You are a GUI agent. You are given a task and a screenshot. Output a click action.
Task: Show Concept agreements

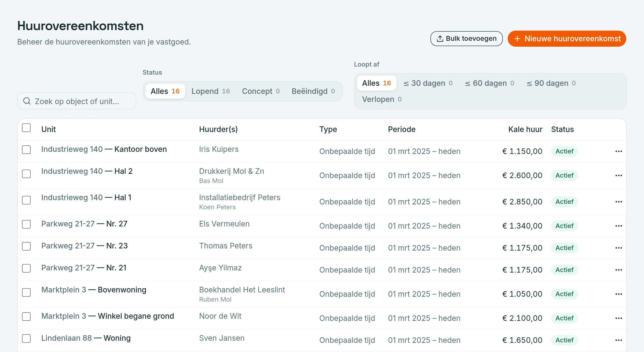(261, 91)
